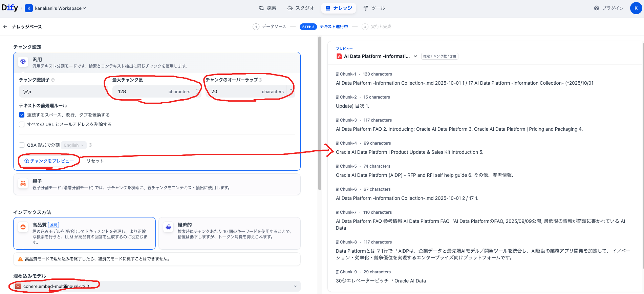Go to step 1 データソース

(x=270, y=27)
